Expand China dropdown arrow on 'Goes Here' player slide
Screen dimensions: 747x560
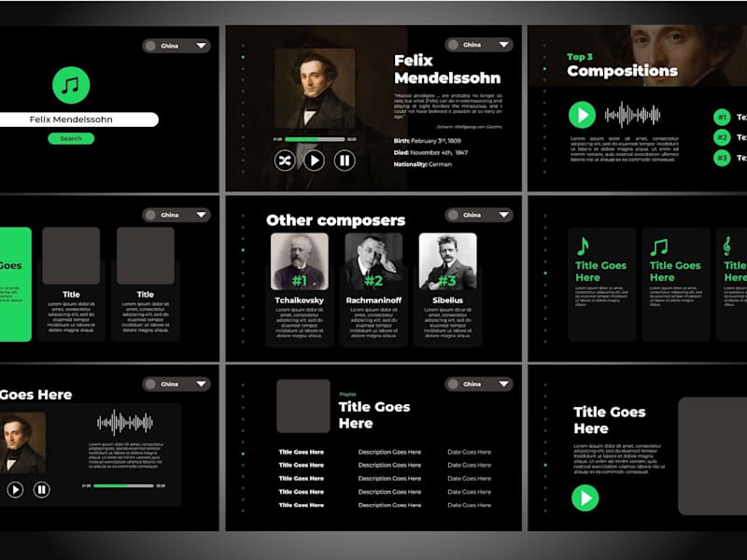tap(202, 384)
